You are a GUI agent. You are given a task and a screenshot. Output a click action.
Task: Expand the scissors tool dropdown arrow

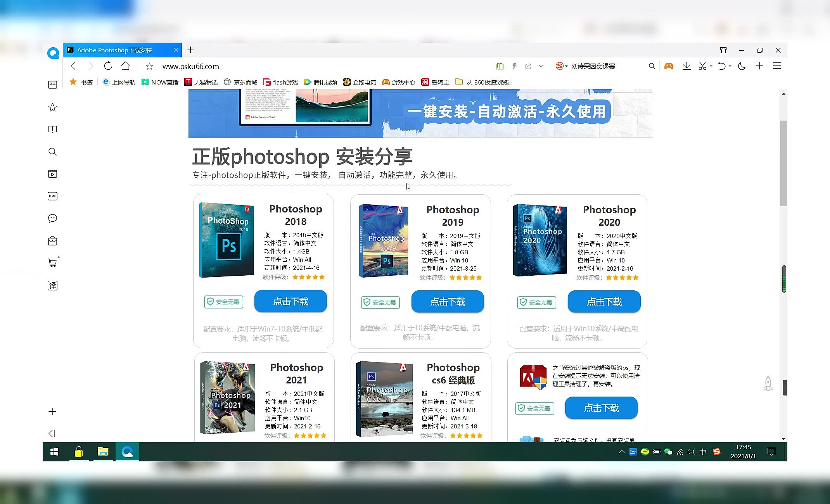click(x=711, y=66)
